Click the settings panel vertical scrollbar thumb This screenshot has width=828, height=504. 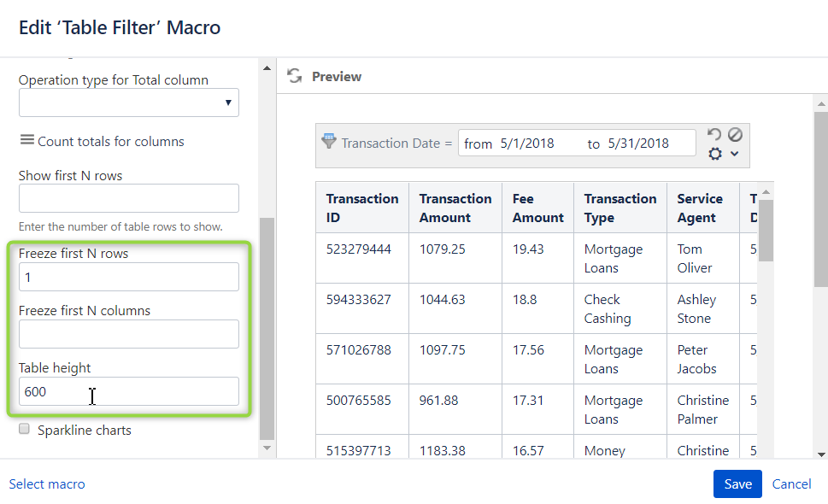click(x=267, y=325)
